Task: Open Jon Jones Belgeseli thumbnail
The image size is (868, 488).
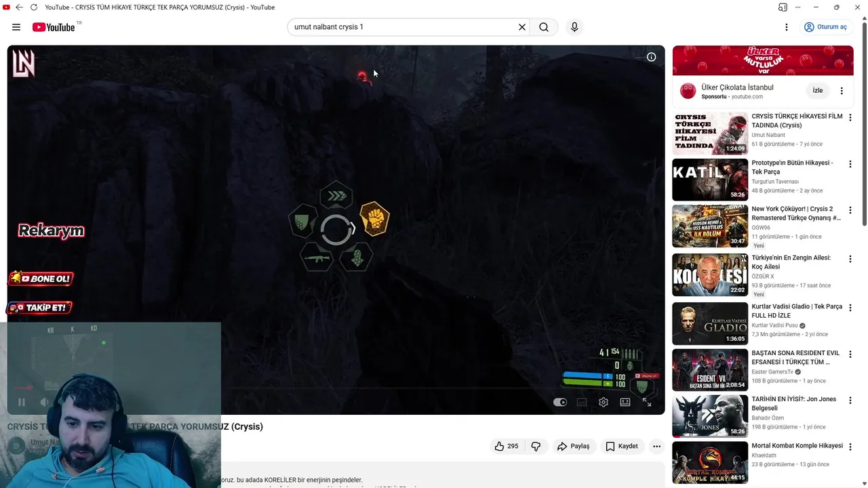Action: tap(710, 416)
